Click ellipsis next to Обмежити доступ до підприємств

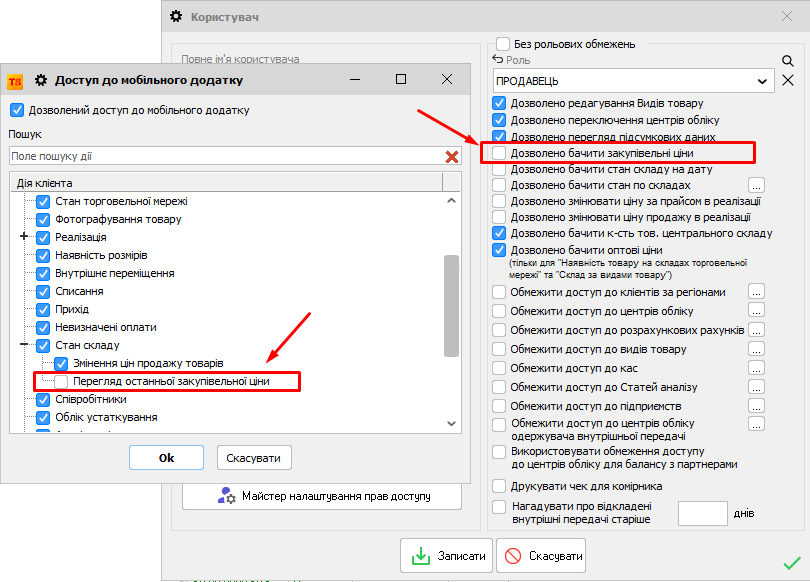pos(757,405)
